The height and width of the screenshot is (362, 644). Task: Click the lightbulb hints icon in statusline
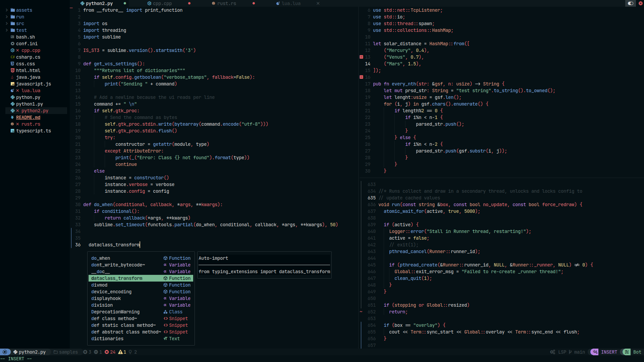point(130,352)
